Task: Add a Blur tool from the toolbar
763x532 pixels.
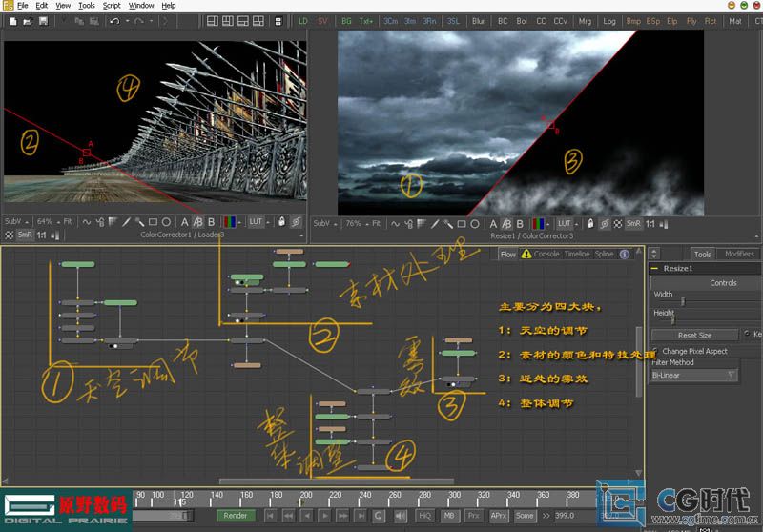Action: point(478,20)
